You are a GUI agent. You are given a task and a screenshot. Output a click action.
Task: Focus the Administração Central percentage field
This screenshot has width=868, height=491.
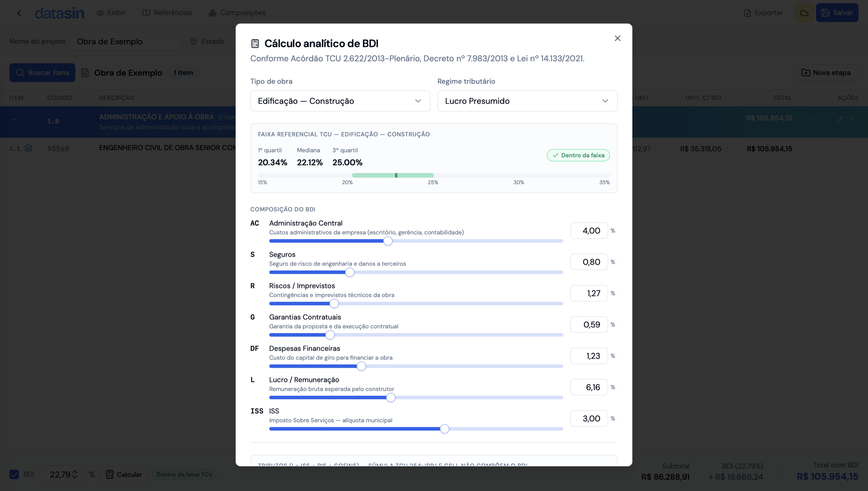point(589,231)
